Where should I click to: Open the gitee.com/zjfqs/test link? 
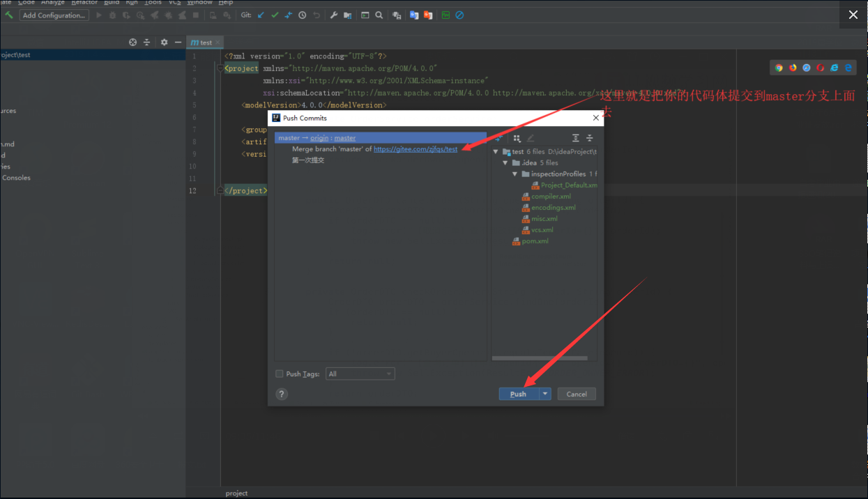coord(416,149)
